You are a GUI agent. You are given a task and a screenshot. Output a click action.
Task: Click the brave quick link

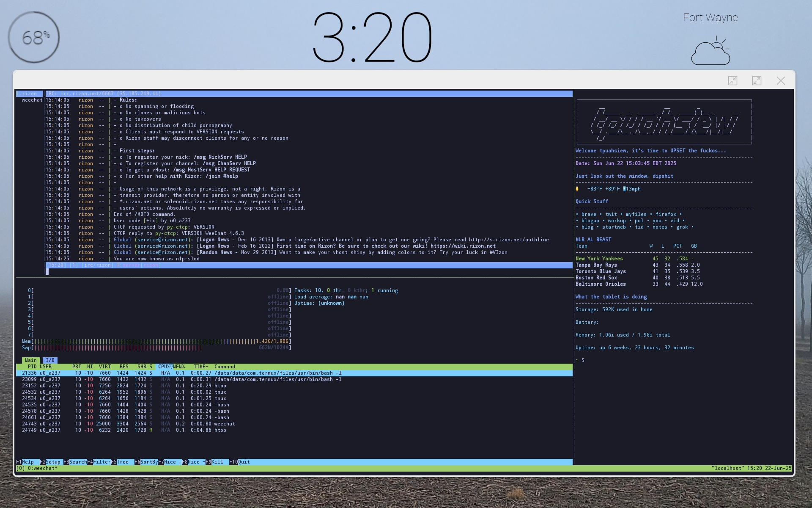coord(589,214)
